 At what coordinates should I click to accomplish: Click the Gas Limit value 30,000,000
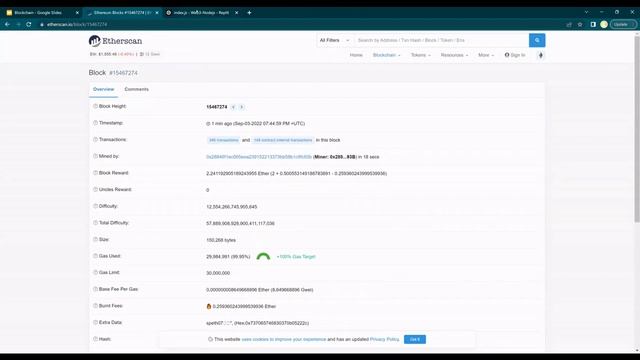(218, 273)
